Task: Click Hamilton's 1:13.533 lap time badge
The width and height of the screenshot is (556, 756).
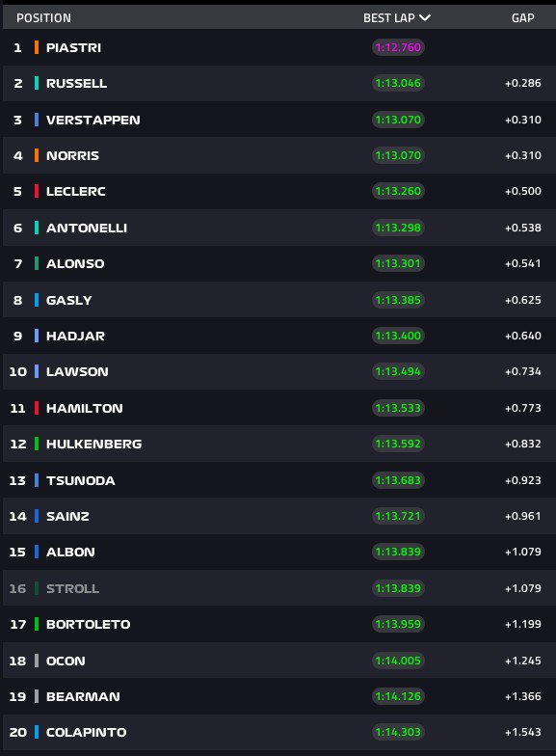Action: 398,408
